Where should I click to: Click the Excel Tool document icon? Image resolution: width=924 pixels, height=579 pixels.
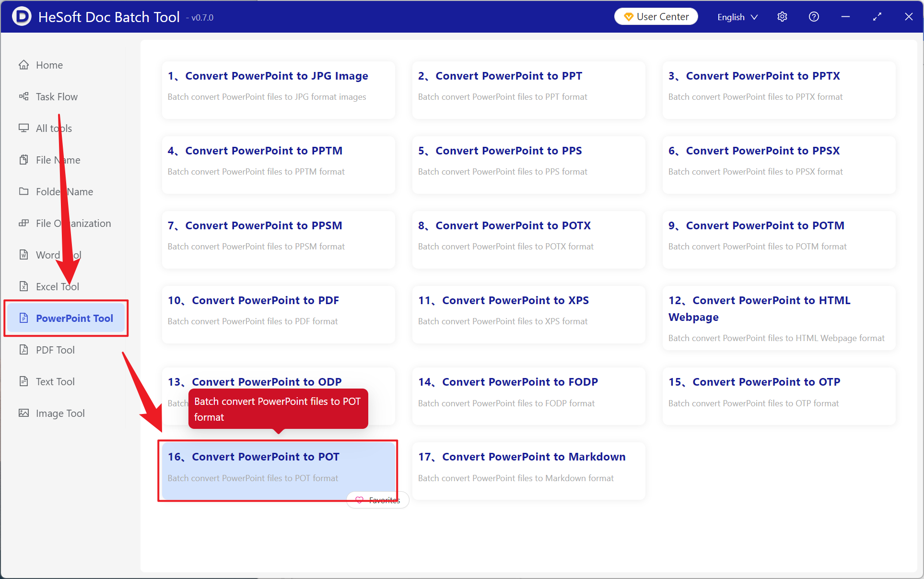(x=23, y=286)
